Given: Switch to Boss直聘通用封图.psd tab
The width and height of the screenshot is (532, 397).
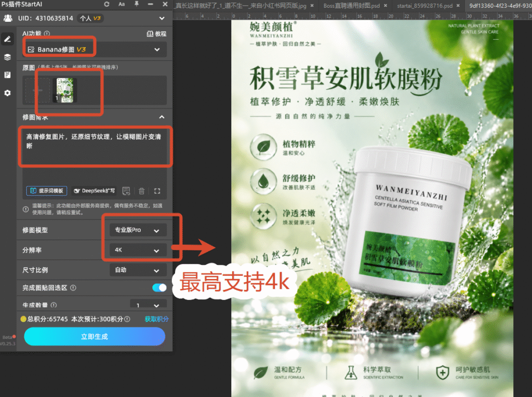Looking at the screenshot, I should click(x=352, y=6).
